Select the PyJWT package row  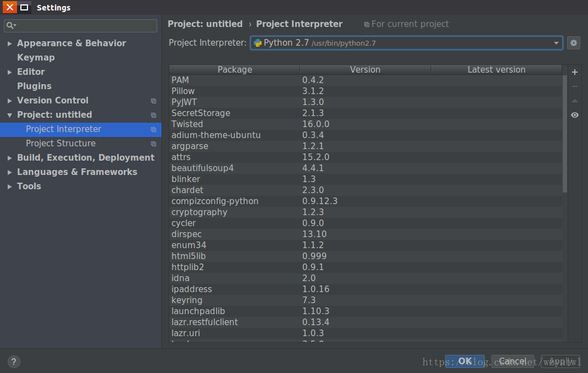tap(365, 102)
